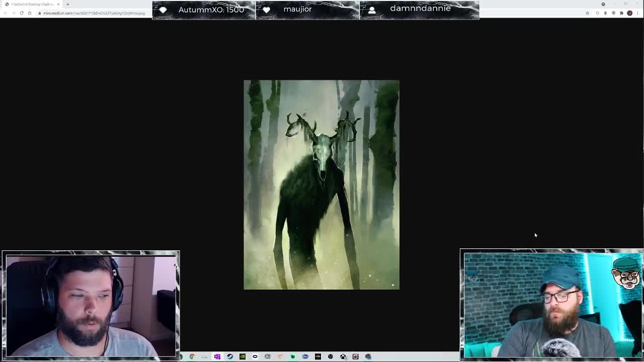The height and width of the screenshot is (362, 644).
Task: Open the blue oval taskbar icon
Action: [305, 356]
